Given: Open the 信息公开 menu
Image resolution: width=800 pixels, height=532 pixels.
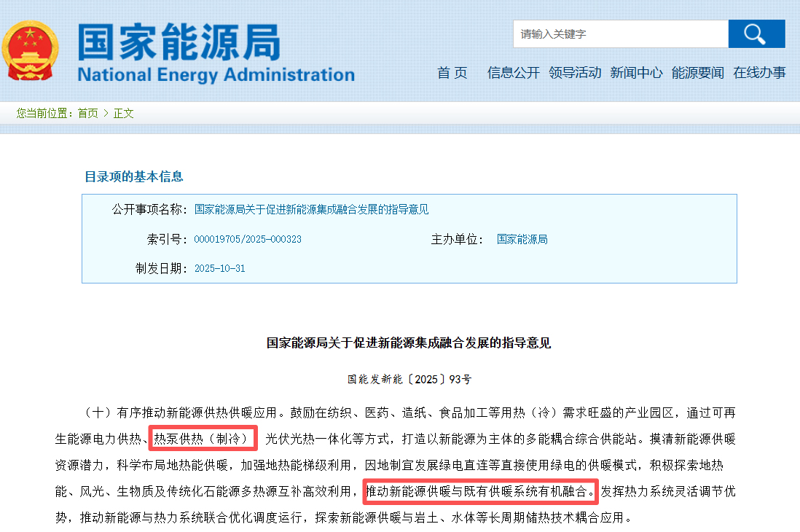Looking at the screenshot, I should (513, 72).
